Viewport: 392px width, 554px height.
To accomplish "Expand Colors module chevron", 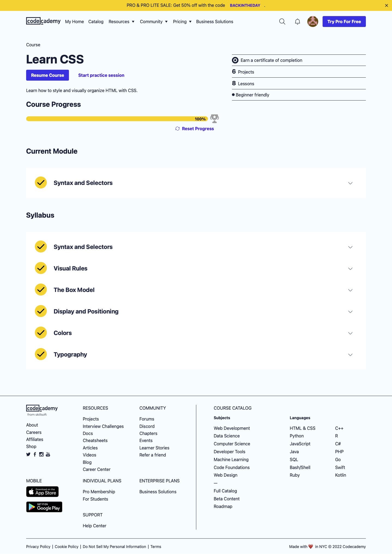I will [350, 333].
